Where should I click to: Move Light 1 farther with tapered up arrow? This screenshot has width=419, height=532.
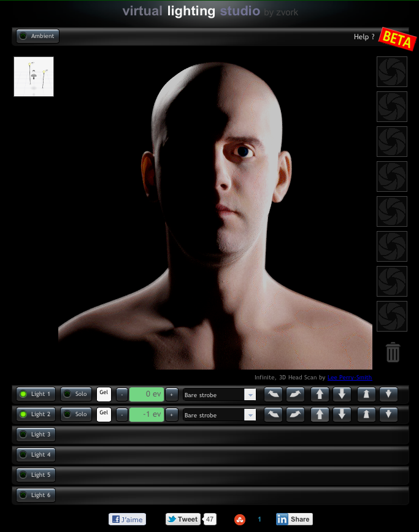tap(366, 394)
